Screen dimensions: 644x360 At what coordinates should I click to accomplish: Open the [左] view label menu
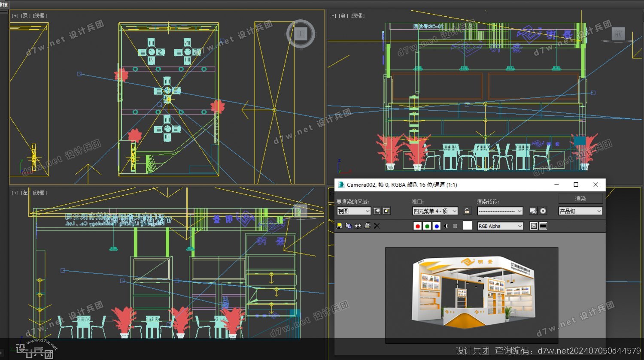point(26,193)
